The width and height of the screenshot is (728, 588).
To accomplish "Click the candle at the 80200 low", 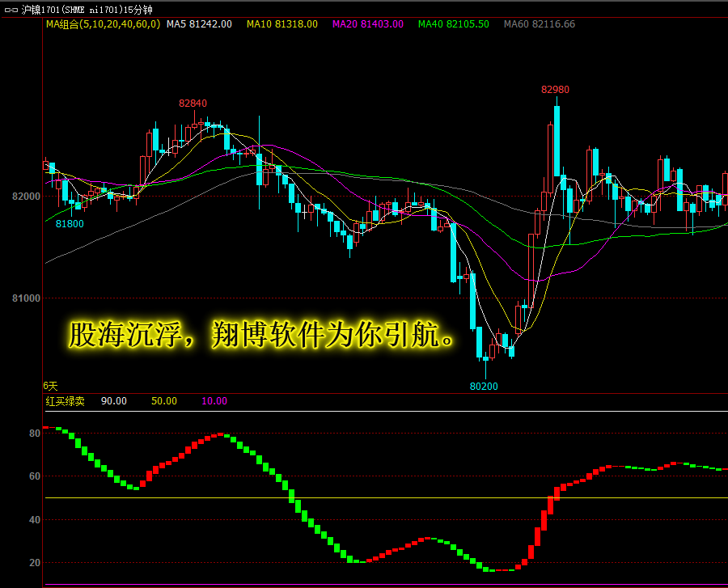I will click(x=485, y=358).
